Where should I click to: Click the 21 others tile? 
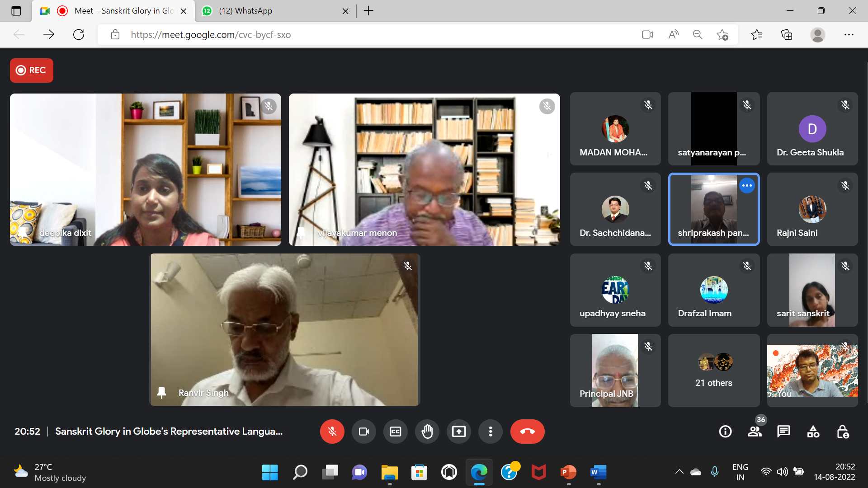pos(713,371)
